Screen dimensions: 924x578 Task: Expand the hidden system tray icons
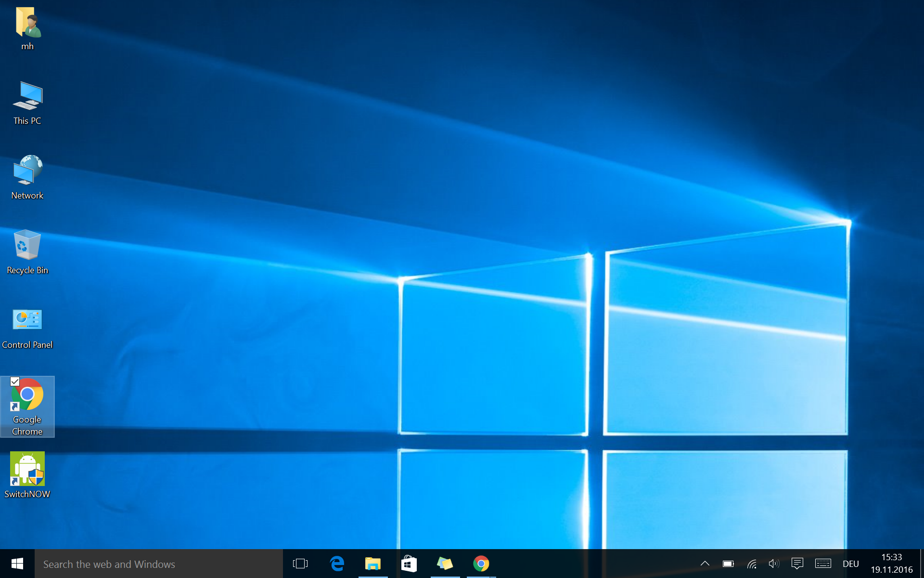point(705,564)
